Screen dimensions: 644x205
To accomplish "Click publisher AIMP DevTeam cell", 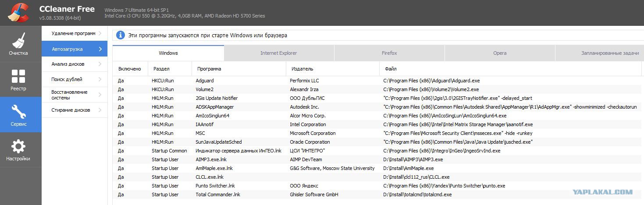I will (x=306, y=159).
